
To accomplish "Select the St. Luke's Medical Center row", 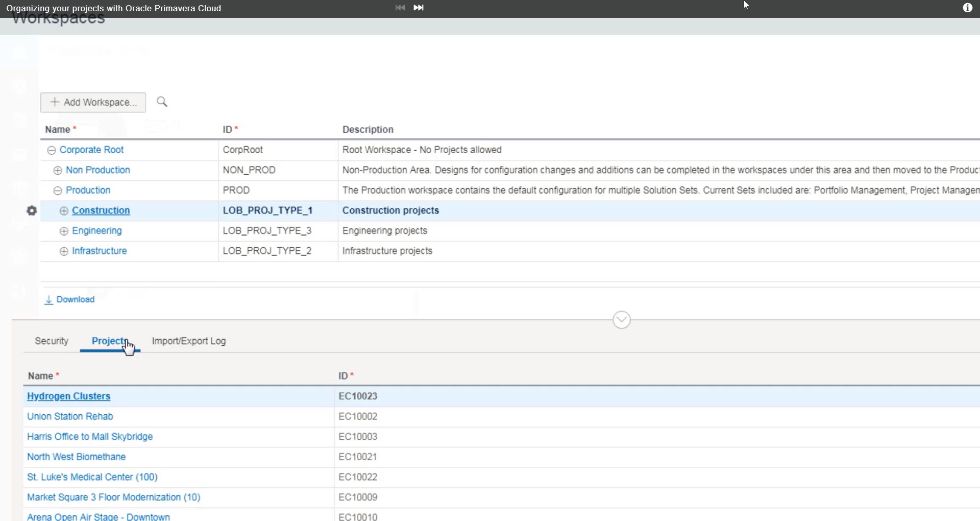I will [92, 477].
